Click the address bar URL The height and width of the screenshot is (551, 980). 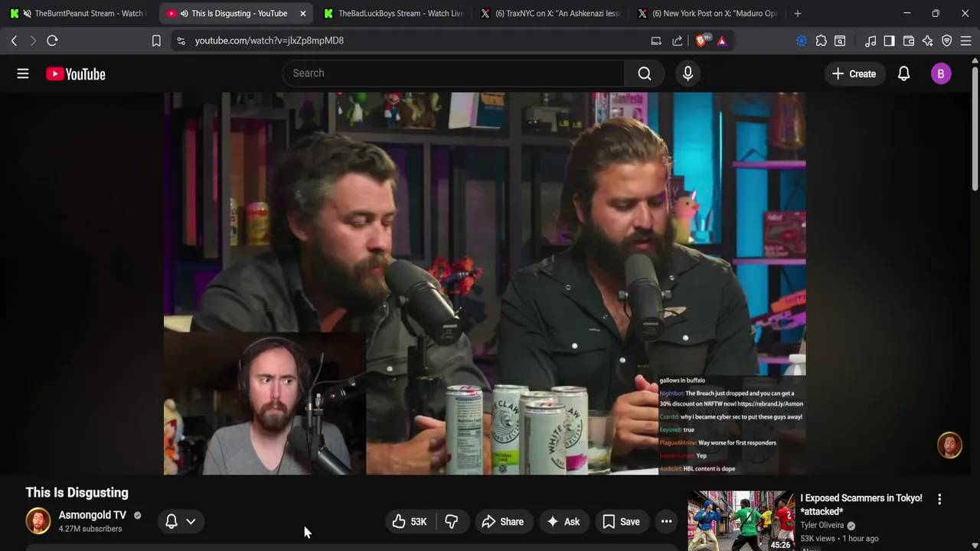(x=269, y=41)
